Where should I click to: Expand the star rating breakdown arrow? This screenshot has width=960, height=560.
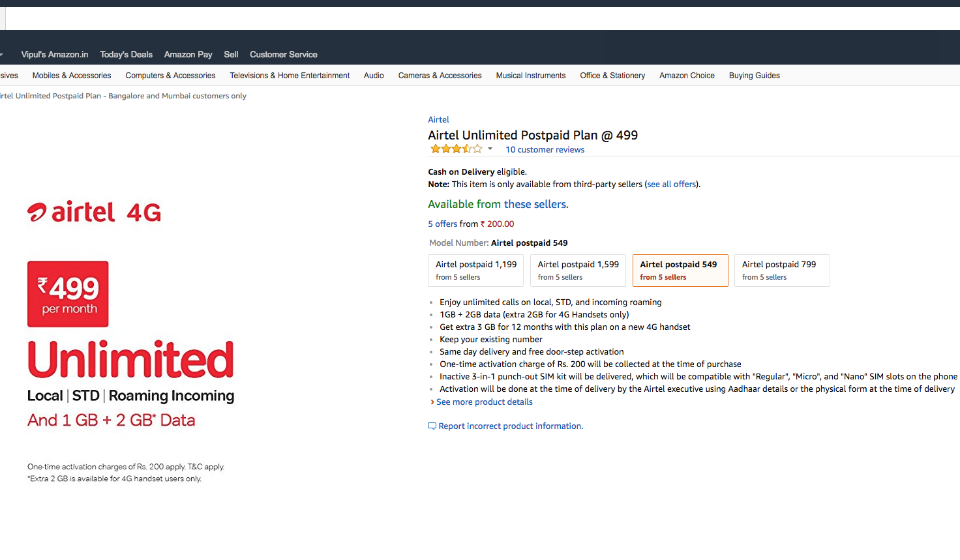[490, 149]
